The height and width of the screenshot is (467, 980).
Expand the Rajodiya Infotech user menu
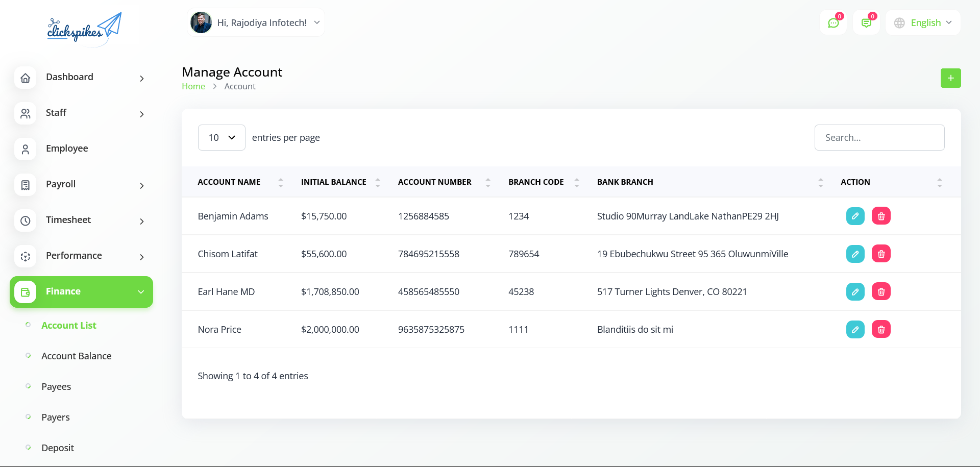point(256,23)
